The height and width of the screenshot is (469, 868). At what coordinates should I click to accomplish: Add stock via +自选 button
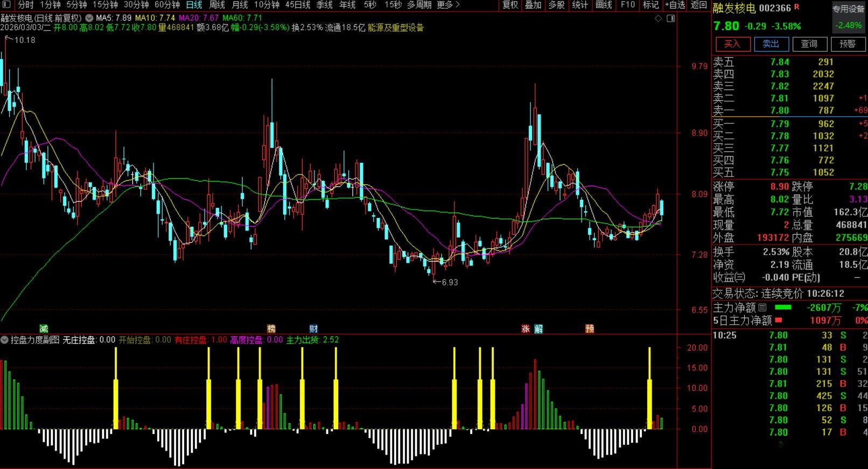pos(675,5)
